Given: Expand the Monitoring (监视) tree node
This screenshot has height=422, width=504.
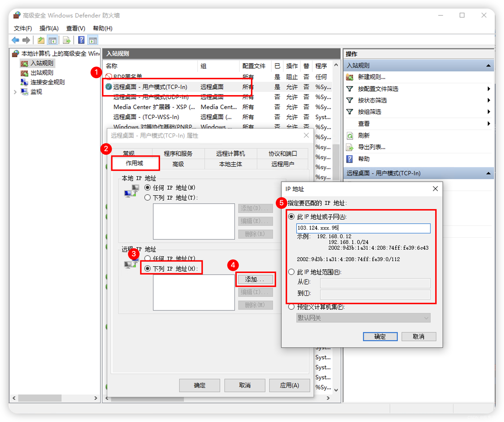Looking at the screenshot, I should click(15, 92).
